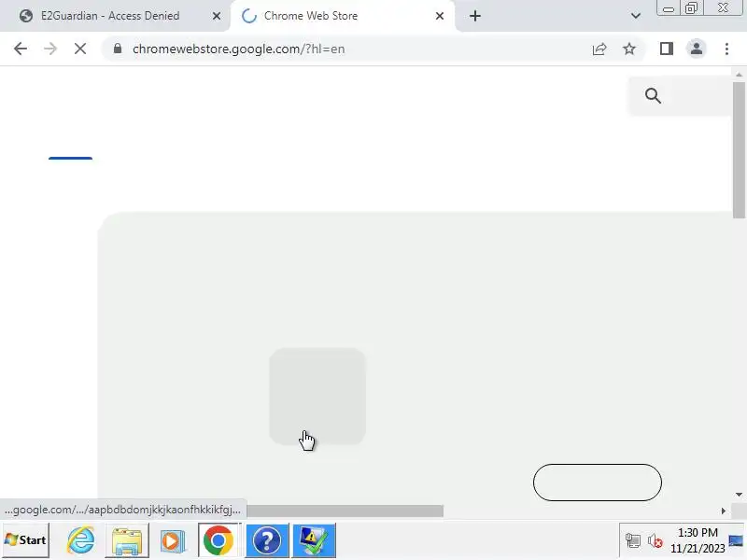The image size is (747, 560).
Task: Focus the address bar URL
Action: [239, 49]
